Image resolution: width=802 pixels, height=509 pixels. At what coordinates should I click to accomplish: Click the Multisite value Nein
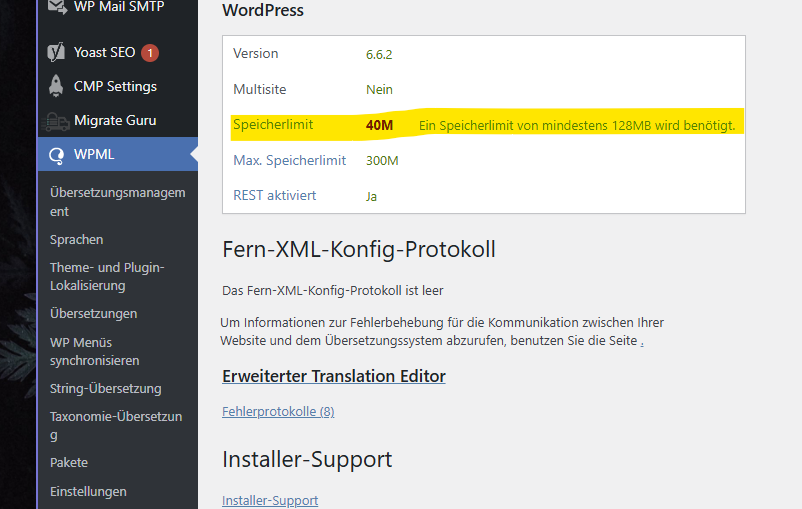[x=380, y=90]
